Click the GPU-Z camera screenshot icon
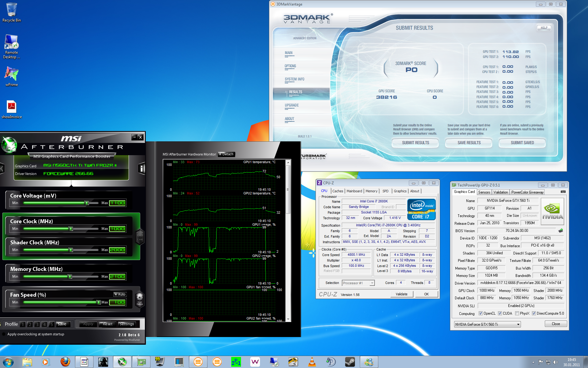 tap(563, 192)
